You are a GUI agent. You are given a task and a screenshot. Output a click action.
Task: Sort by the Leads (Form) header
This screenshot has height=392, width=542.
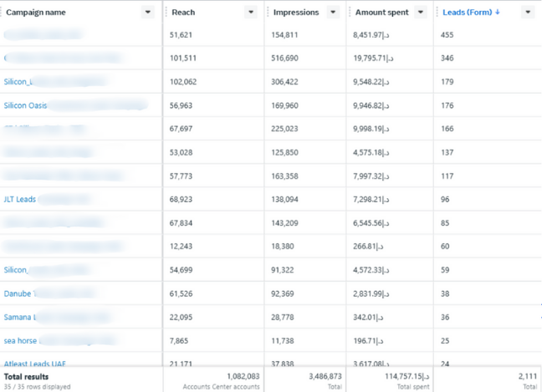(468, 12)
